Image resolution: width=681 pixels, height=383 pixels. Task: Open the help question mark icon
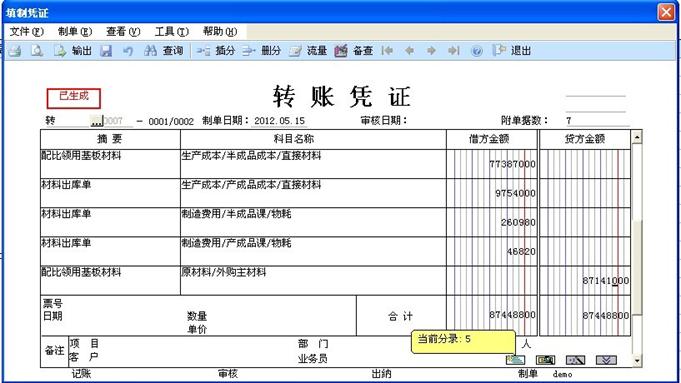476,51
